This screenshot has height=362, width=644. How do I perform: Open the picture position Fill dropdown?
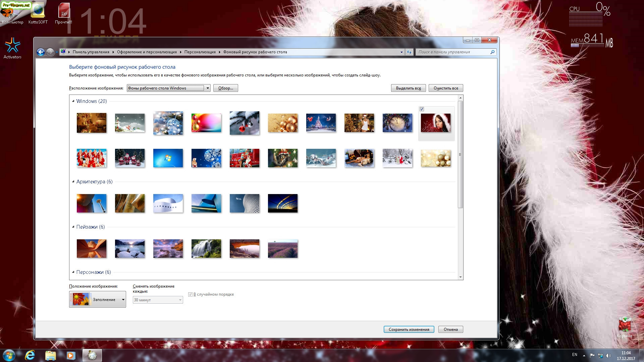point(123,300)
